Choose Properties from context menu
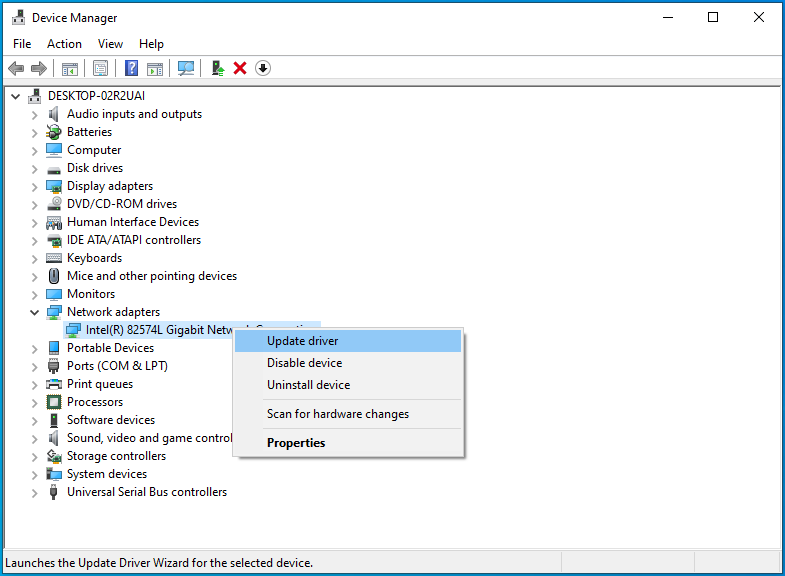The image size is (785, 576). tap(348, 443)
